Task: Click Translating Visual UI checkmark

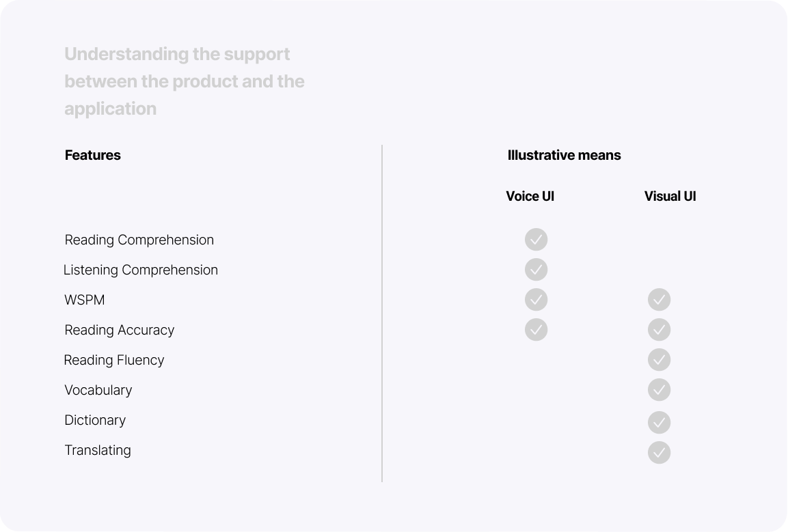Action: pos(659,453)
